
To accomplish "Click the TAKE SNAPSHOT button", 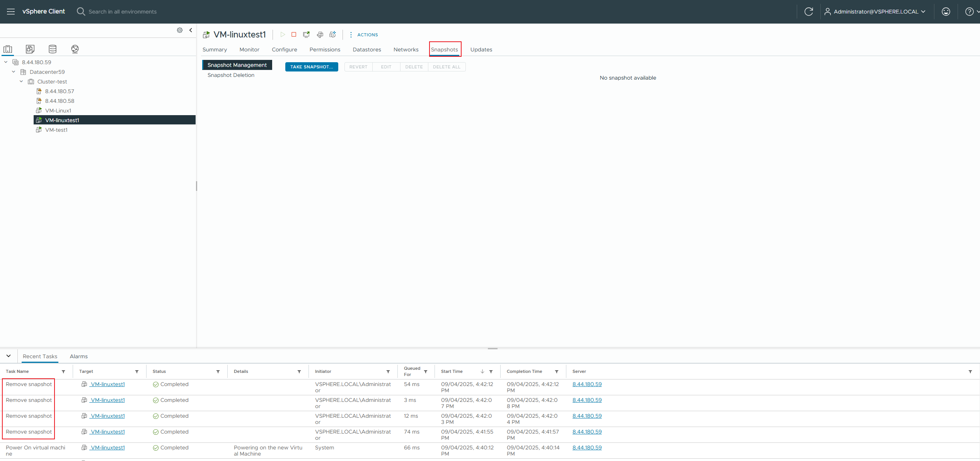I will tap(312, 67).
